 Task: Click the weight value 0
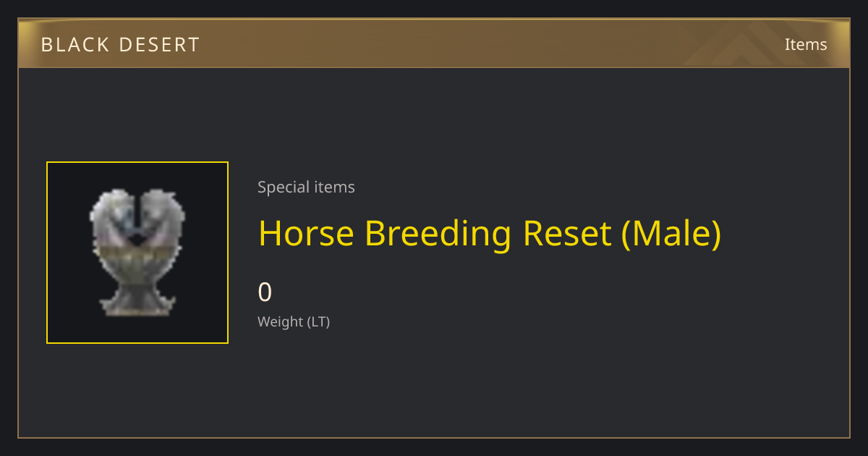pyautogui.click(x=265, y=292)
